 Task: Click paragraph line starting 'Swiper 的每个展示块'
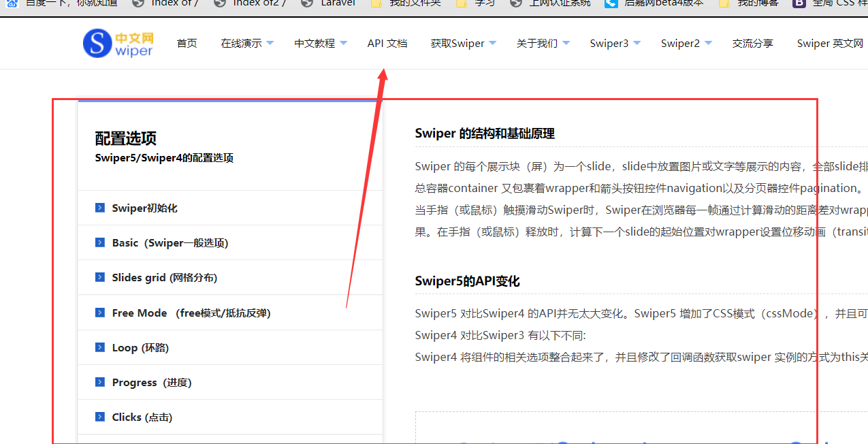tap(641, 166)
